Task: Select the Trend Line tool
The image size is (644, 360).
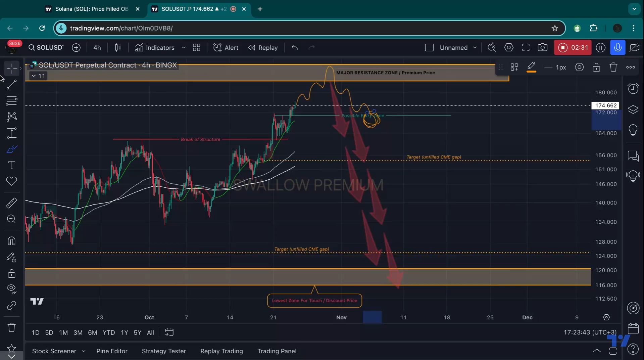Action: [x=11, y=85]
